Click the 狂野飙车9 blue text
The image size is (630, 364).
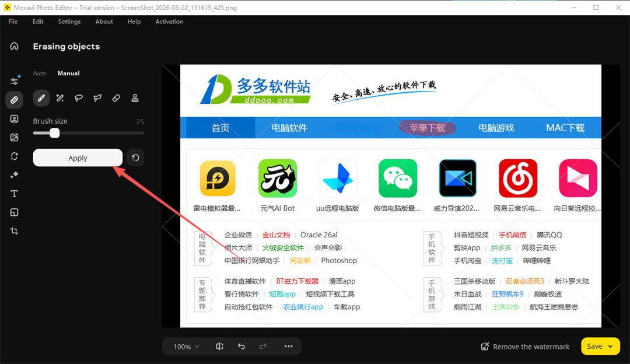[508, 294]
